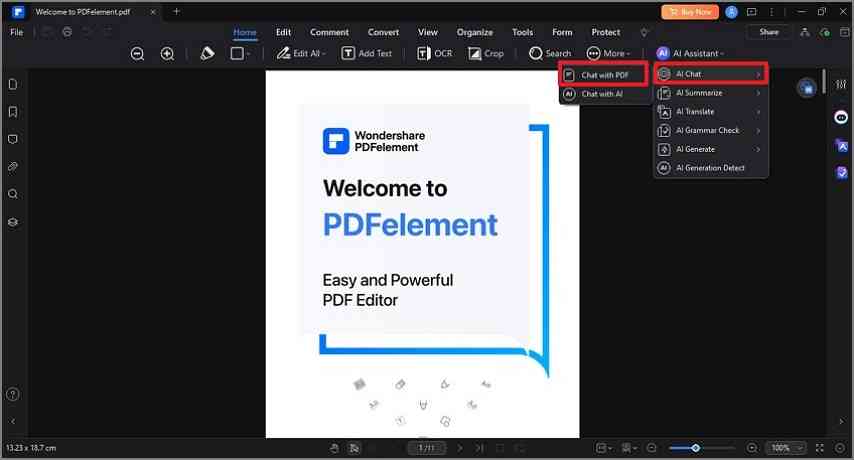The image size is (854, 460).
Task: Click the translate icon on right sidebar
Action: point(841,146)
